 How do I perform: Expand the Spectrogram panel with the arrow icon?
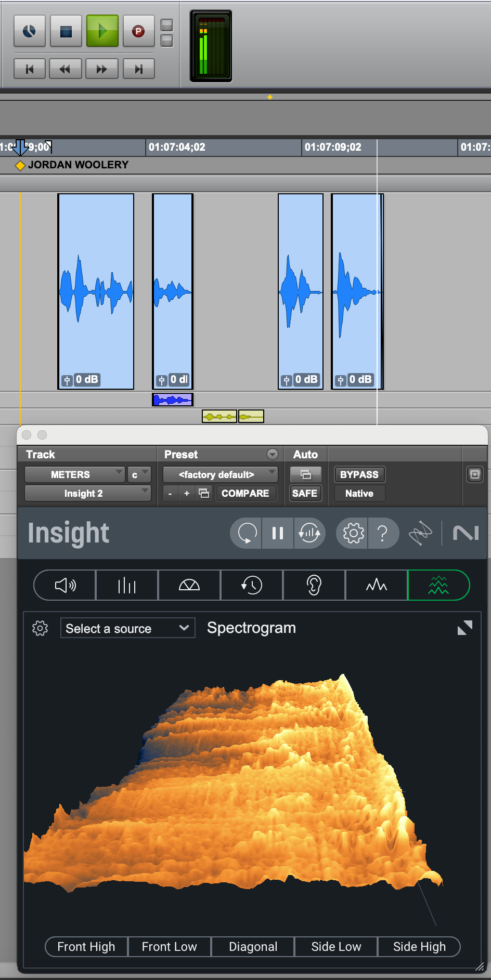tap(464, 628)
